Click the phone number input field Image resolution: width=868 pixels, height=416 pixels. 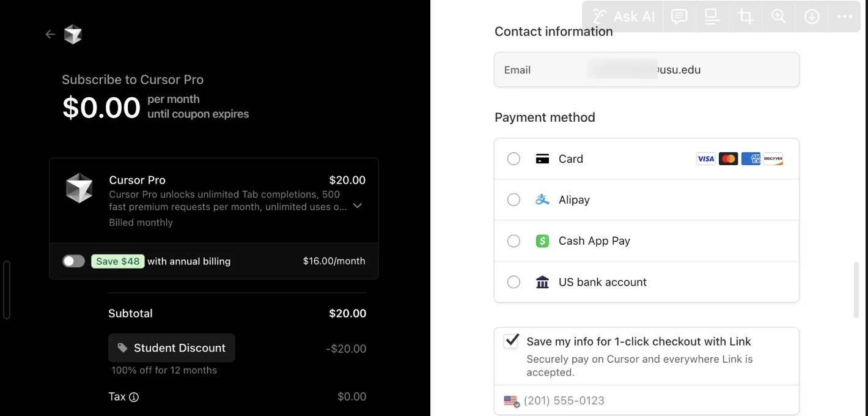click(654, 401)
